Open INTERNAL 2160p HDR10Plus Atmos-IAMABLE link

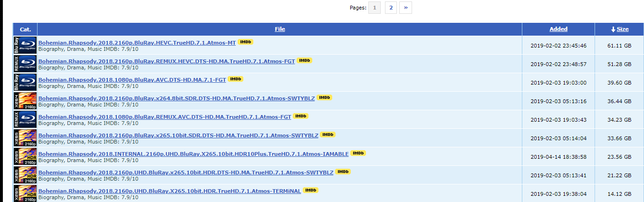(193, 154)
